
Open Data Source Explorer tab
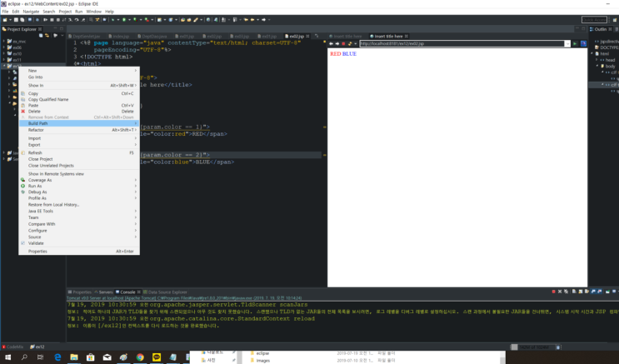coord(165,292)
